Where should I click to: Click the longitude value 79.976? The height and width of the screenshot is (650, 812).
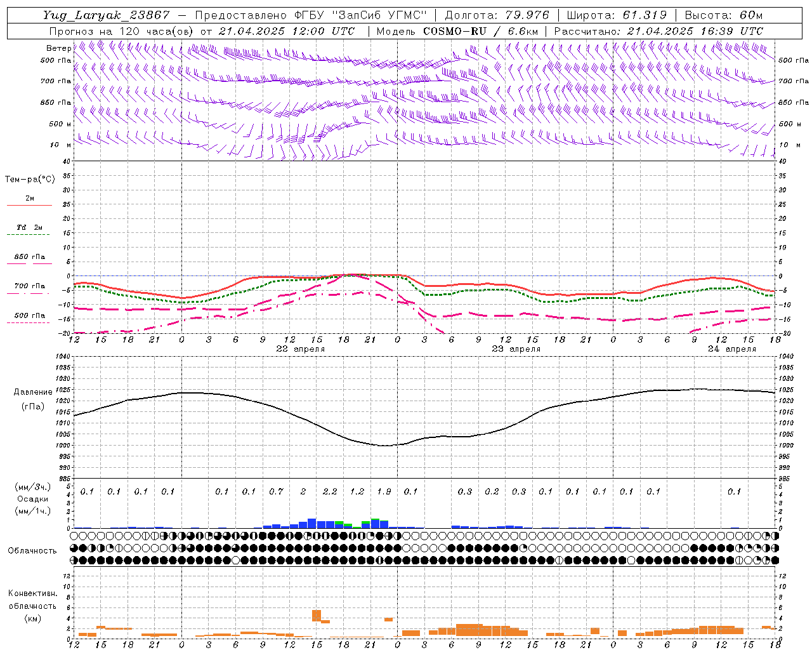click(527, 15)
